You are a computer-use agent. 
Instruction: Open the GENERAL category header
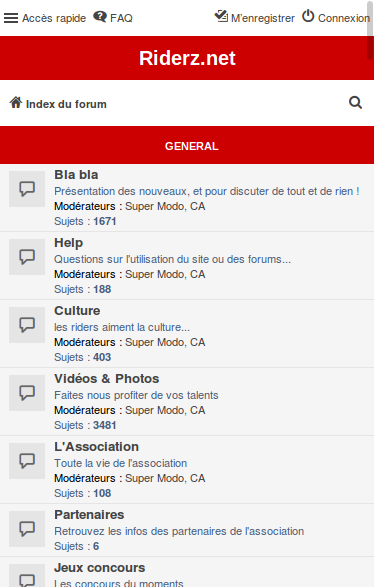[x=192, y=146]
